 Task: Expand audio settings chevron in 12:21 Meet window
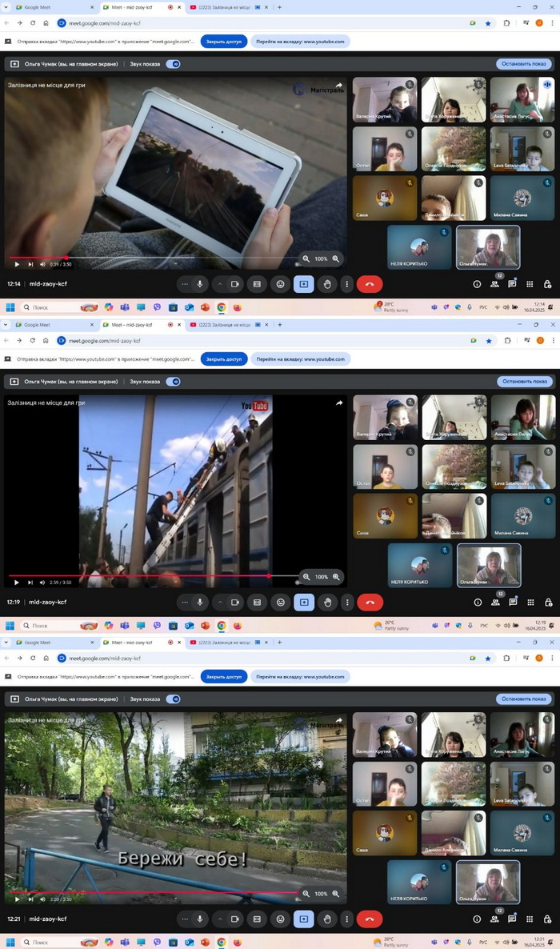[x=220, y=919]
